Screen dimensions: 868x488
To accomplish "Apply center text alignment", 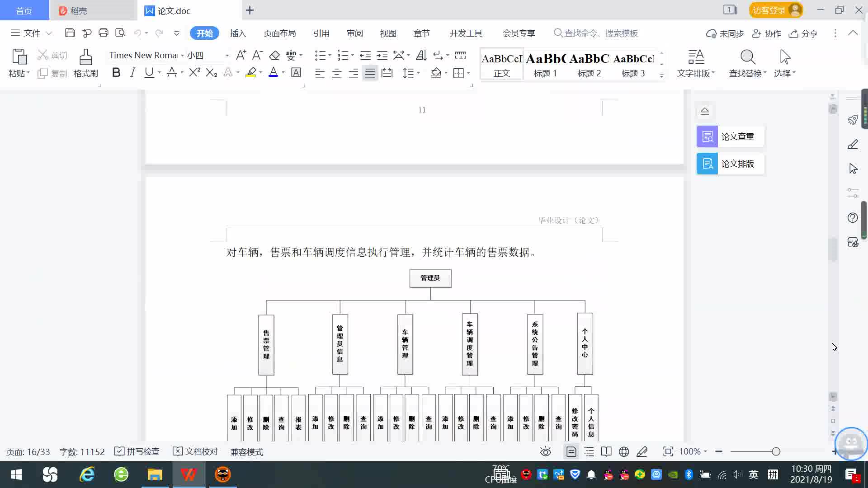I will point(337,73).
